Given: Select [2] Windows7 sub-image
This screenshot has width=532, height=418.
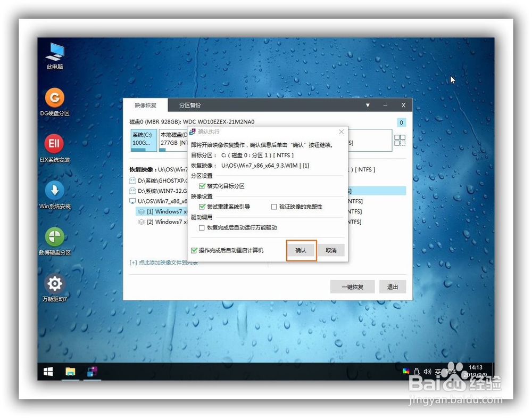Looking at the screenshot, I should pyautogui.click(x=163, y=222).
